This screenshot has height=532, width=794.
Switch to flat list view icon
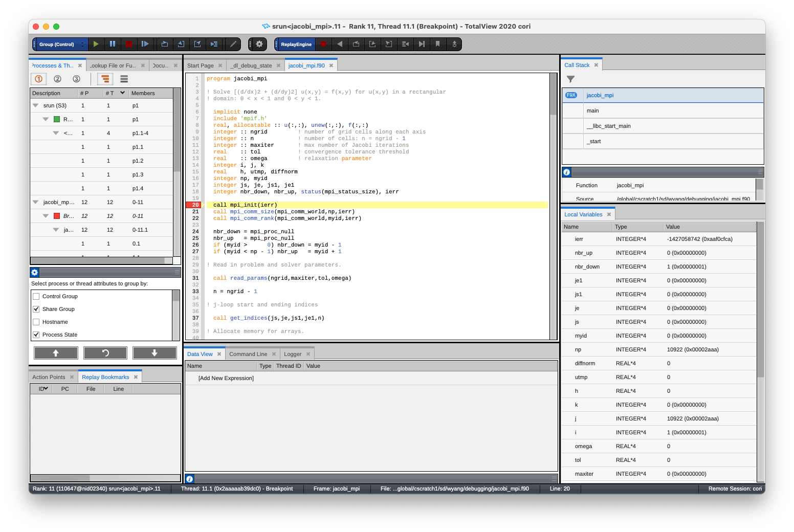click(124, 79)
